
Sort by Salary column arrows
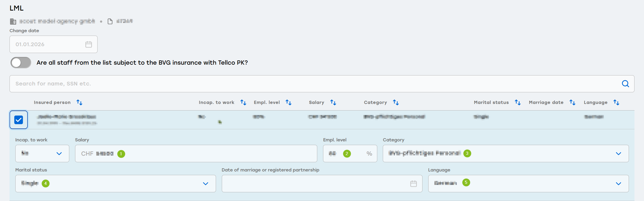333,102
